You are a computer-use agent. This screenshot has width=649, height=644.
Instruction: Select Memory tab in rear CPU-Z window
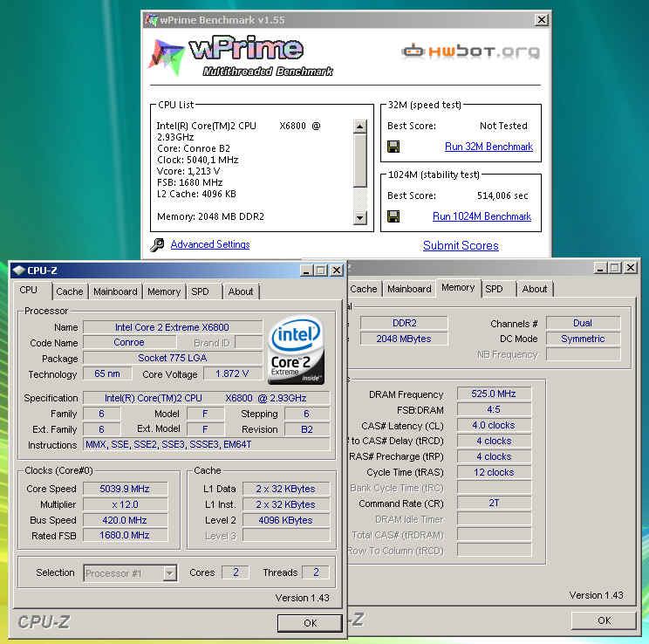[x=458, y=287]
